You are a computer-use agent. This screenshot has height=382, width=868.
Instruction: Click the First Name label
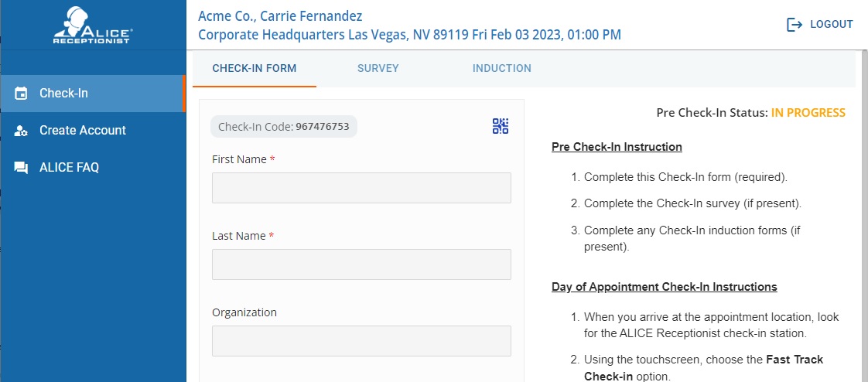pos(244,159)
